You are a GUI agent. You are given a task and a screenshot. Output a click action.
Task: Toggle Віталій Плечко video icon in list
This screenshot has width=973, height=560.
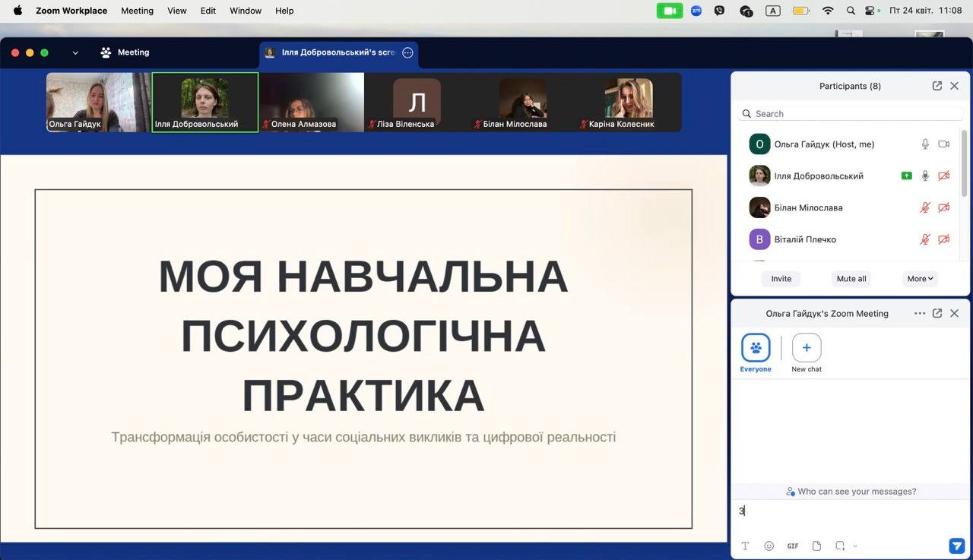(944, 239)
